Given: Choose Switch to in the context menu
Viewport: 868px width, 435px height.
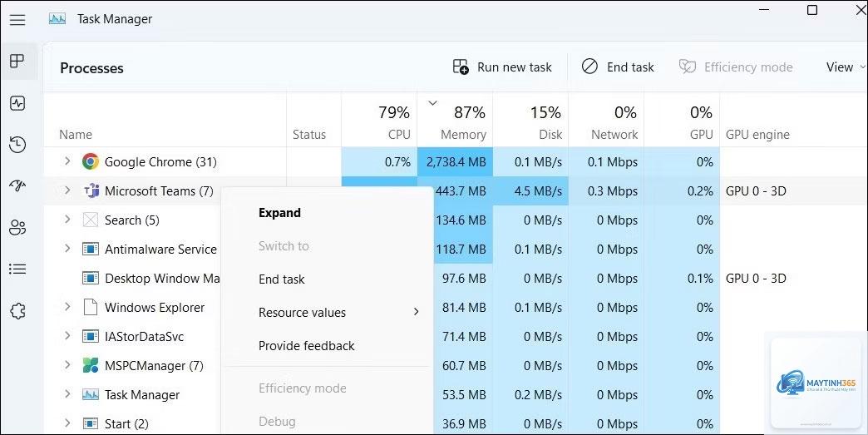Looking at the screenshot, I should click(x=327, y=246).
